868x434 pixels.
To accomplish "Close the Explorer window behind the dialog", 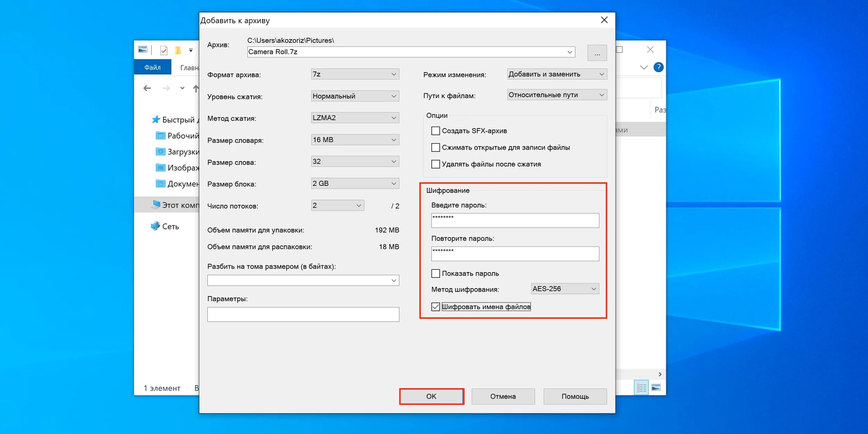I will click(650, 50).
